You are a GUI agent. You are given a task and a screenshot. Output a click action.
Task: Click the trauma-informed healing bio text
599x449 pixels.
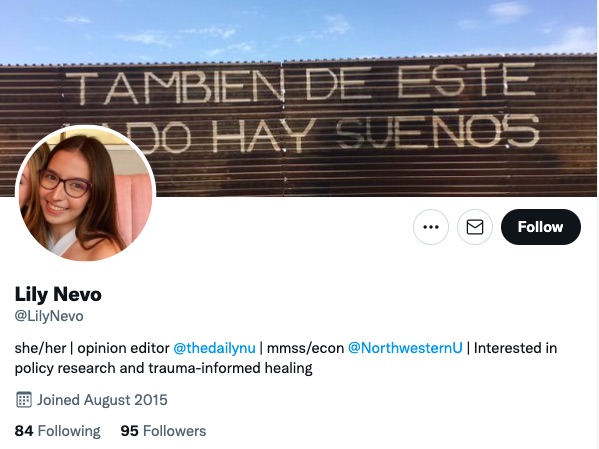click(x=230, y=368)
